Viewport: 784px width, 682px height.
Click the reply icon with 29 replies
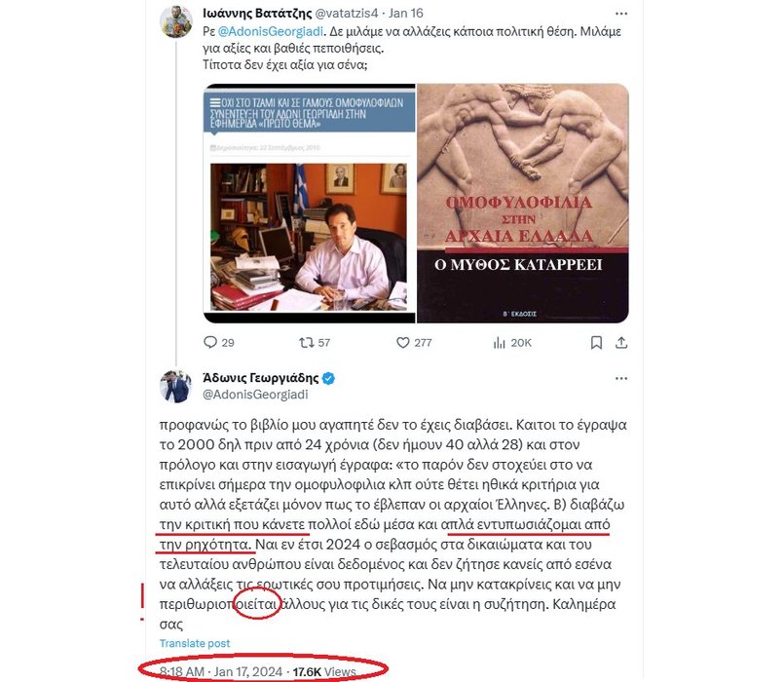click(x=210, y=342)
